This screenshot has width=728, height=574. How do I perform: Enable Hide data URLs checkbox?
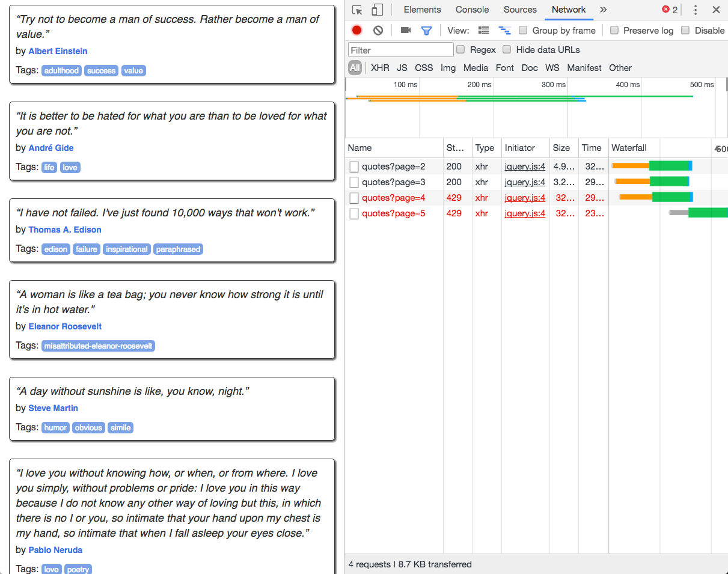[x=507, y=49]
